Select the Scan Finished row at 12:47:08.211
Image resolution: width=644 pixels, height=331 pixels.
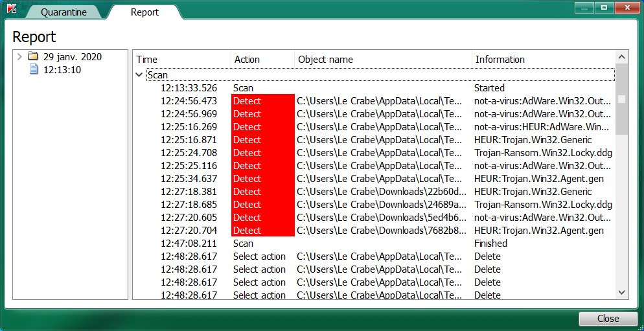374,244
